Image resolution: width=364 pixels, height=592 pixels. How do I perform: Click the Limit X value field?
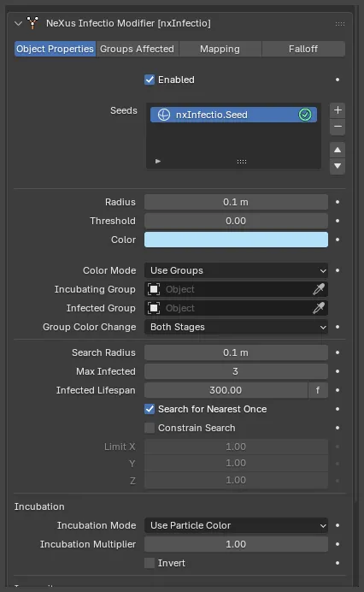[236, 447]
